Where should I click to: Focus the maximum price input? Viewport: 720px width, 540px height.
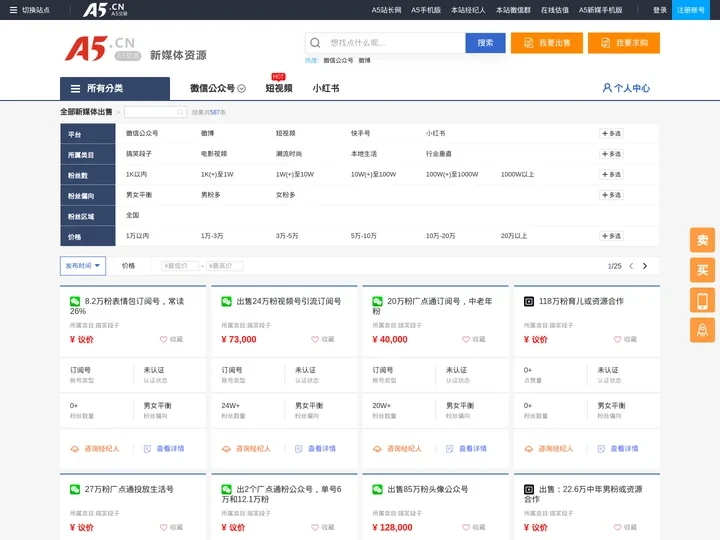pyautogui.click(x=225, y=266)
